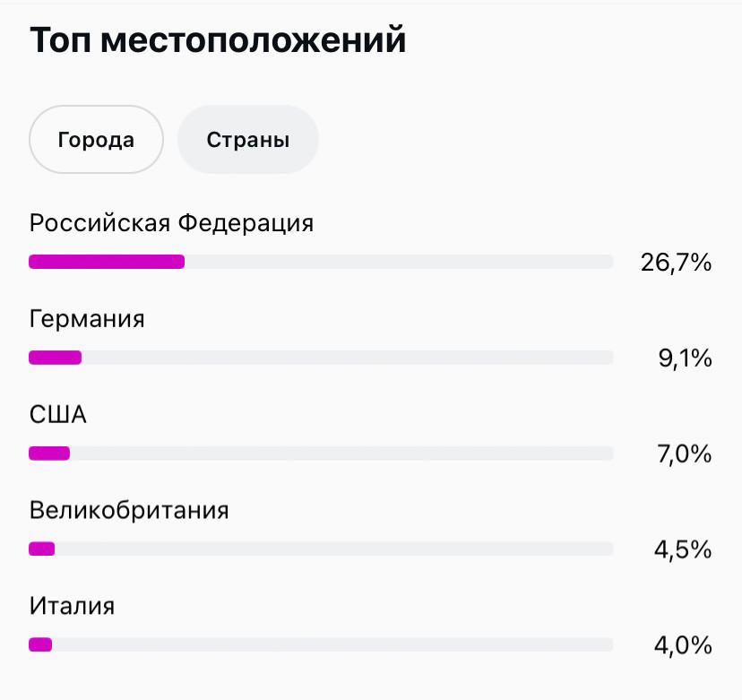Click the Великобритания progress bar
742x700 pixels.
click(321, 549)
